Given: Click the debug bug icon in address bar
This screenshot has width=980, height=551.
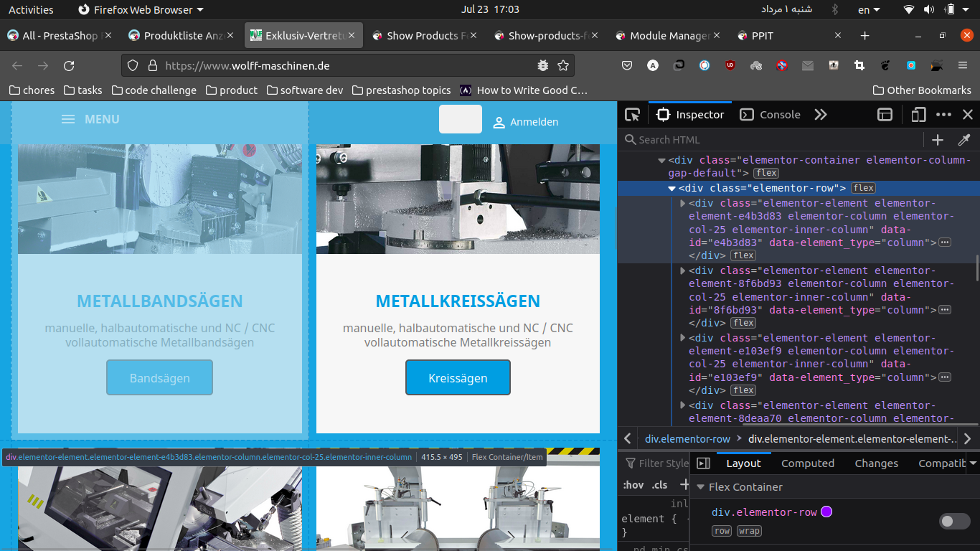Looking at the screenshot, I should coord(543,65).
